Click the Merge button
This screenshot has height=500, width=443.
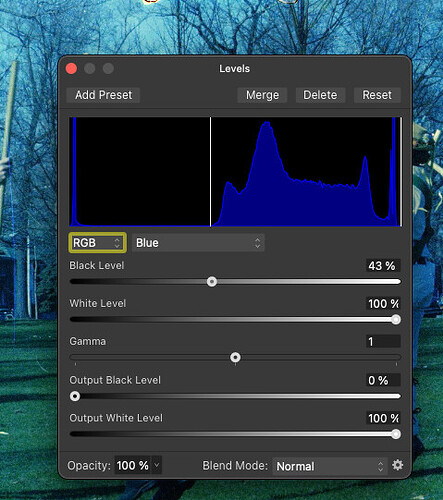pyautogui.click(x=262, y=95)
